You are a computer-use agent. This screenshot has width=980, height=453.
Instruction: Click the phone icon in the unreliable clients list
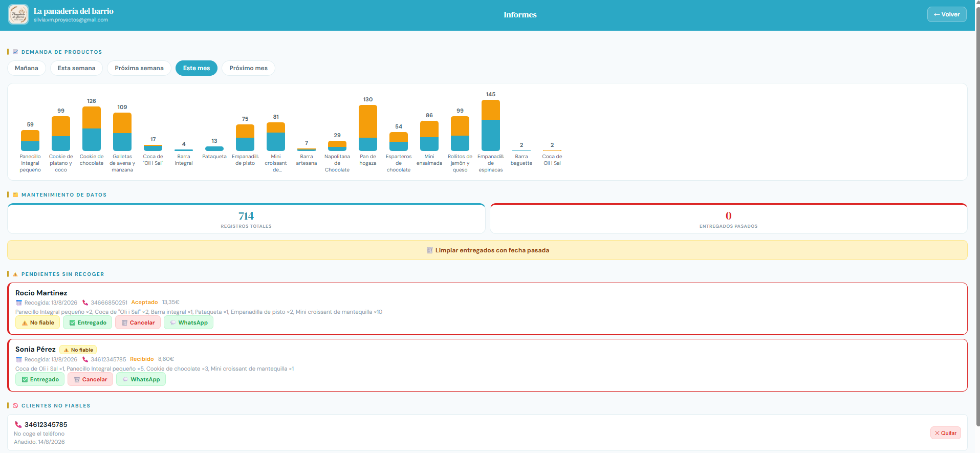point(18,425)
